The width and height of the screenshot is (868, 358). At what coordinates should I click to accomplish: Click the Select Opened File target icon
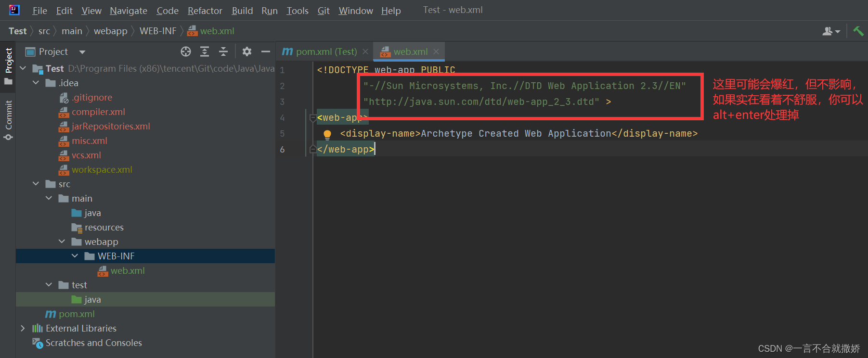(x=186, y=51)
